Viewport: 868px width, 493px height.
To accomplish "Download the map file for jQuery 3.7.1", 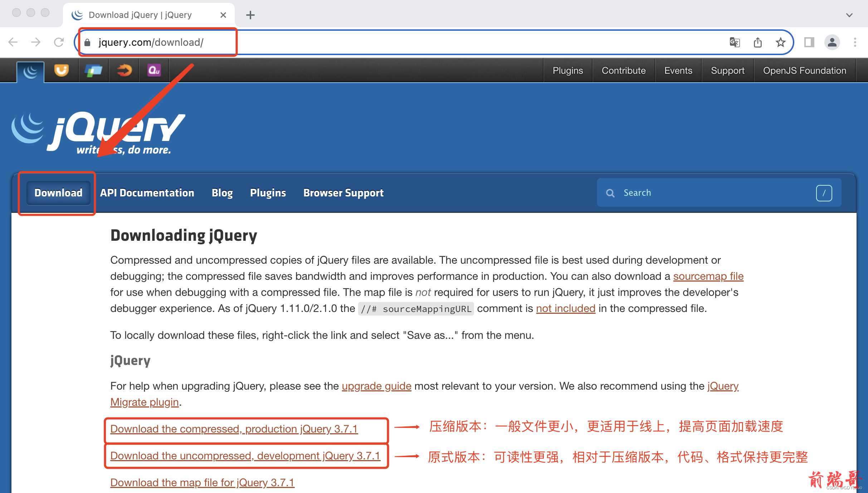I will 202,483.
